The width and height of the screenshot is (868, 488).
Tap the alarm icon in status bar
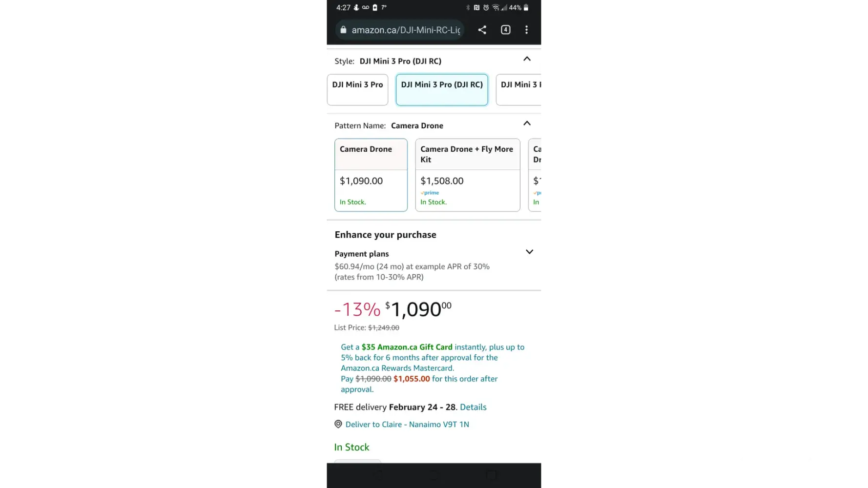tap(486, 8)
